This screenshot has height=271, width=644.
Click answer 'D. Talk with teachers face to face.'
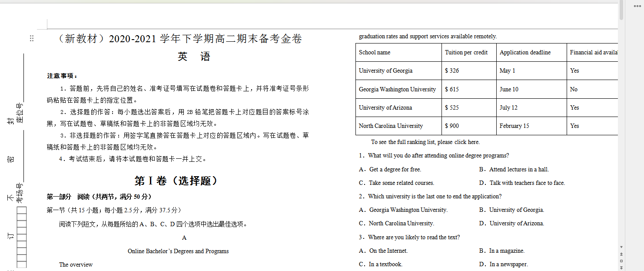[522, 183]
